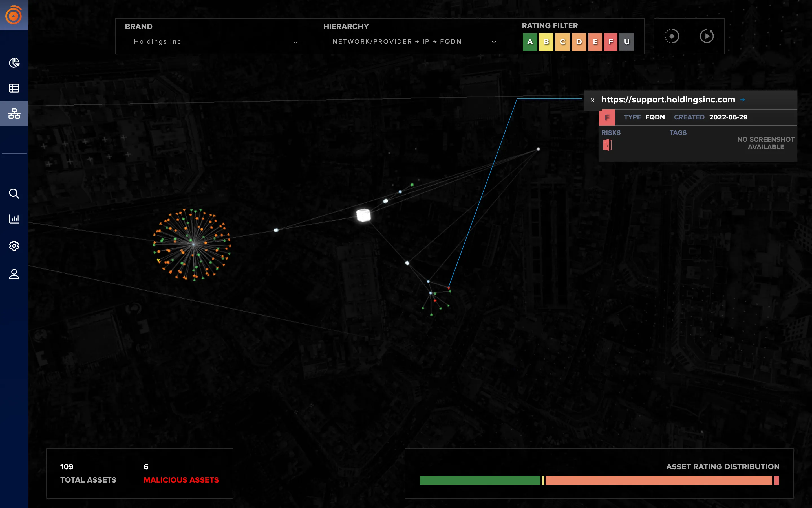
Task: Click the play animation icon
Action: (707, 36)
